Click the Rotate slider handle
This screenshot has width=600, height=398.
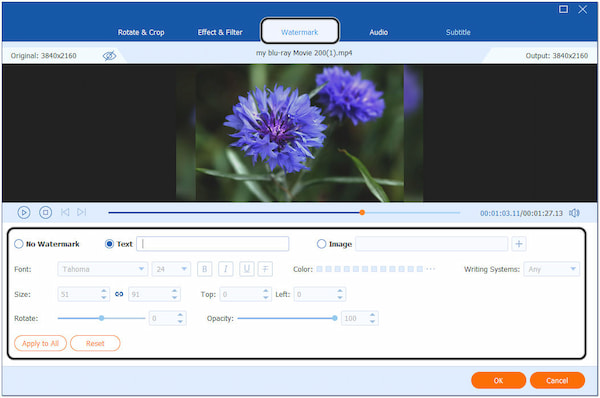(101, 318)
